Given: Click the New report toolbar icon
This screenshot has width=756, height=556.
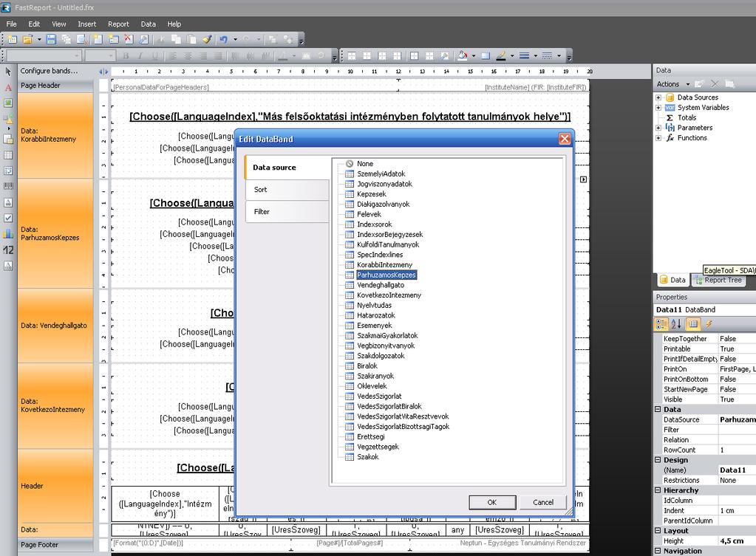Looking at the screenshot, I should (x=13, y=40).
